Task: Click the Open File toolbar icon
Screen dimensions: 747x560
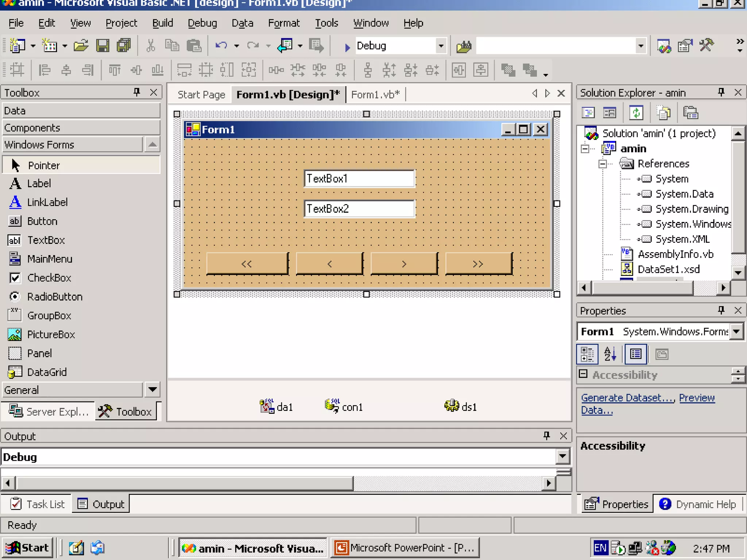Action: click(x=81, y=46)
